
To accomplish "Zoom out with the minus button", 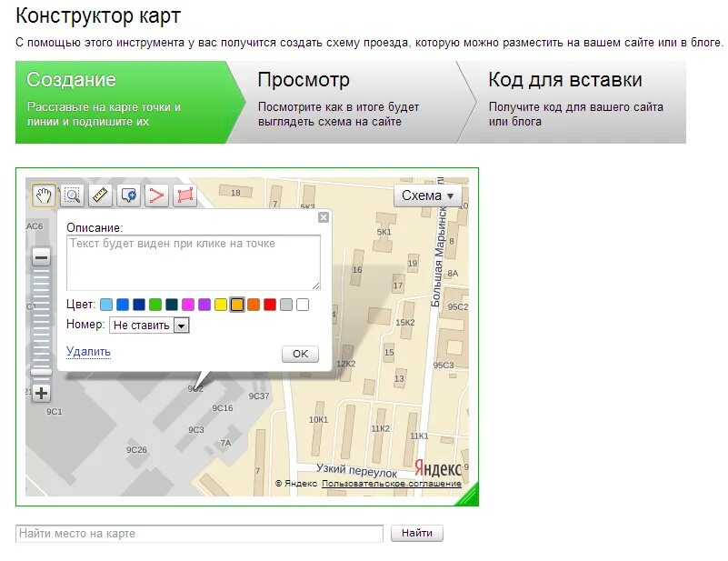I will (x=41, y=257).
